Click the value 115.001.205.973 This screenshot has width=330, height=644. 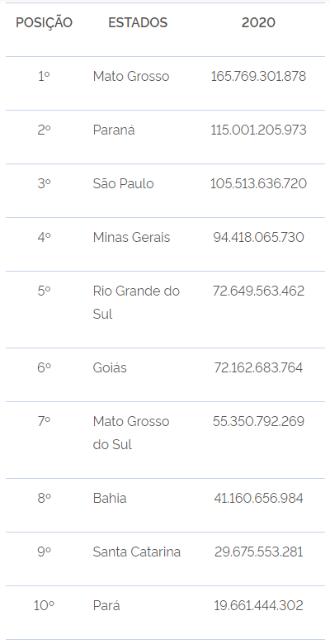258,130
